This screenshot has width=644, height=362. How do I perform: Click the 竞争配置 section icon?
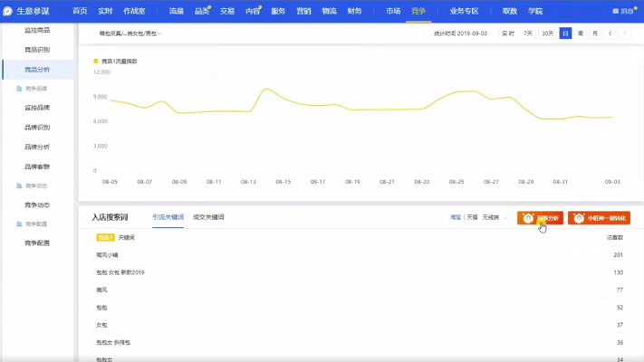[x=19, y=224]
